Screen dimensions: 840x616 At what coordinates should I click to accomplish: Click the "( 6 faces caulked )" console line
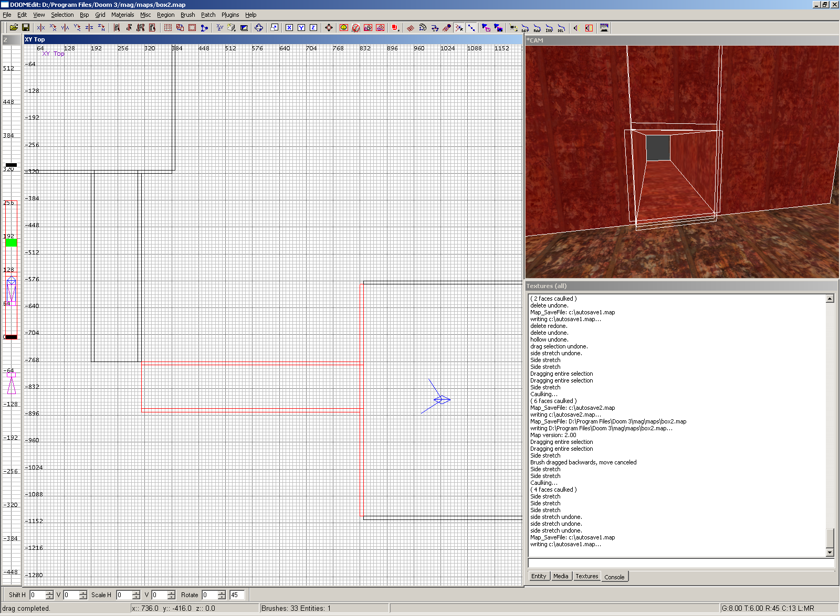[x=553, y=401]
